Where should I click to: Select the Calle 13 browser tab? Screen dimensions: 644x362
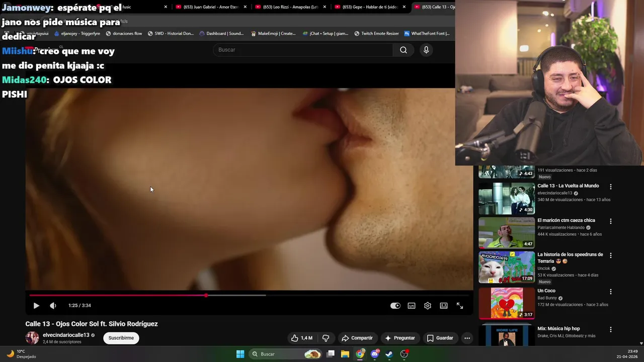click(x=434, y=7)
